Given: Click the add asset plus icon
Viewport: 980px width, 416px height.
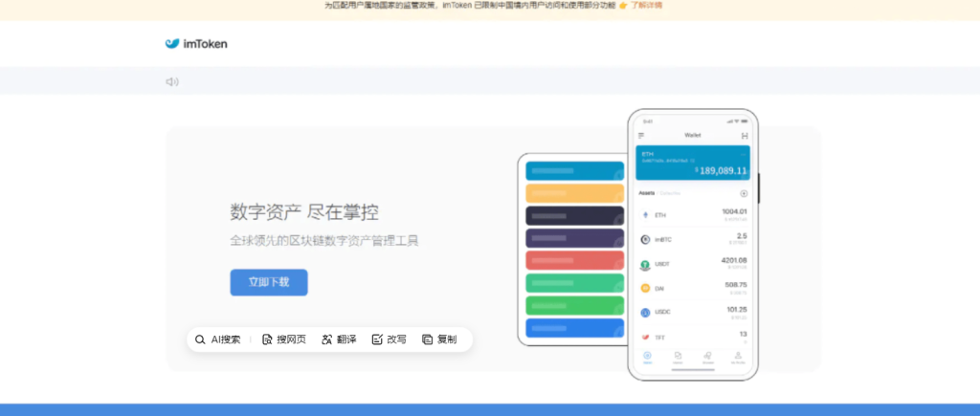Looking at the screenshot, I should 744,193.
